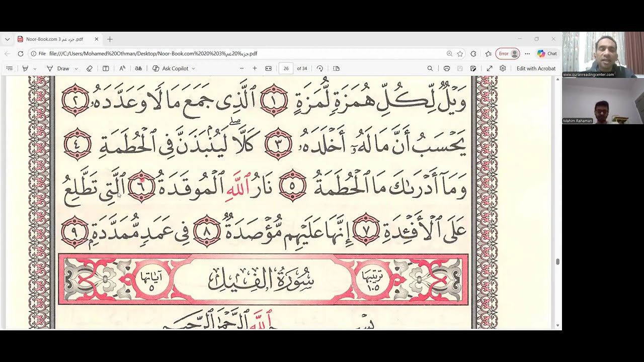Enter full screen PDF view
This screenshot has height=362, width=644.
pos(490,68)
